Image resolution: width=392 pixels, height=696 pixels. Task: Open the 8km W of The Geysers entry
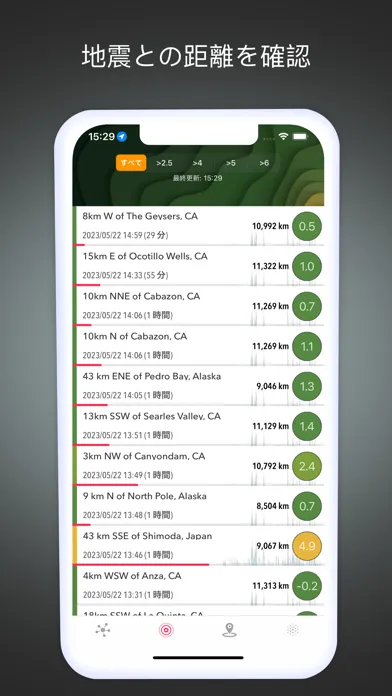[198, 226]
